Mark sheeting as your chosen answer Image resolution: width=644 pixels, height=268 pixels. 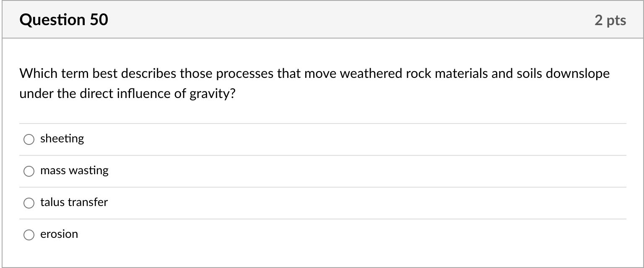[x=29, y=139]
